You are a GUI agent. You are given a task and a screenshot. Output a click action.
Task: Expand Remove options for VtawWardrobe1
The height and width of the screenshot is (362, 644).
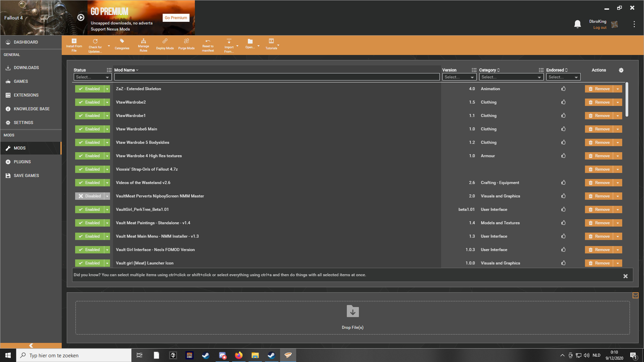coord(618,116)
